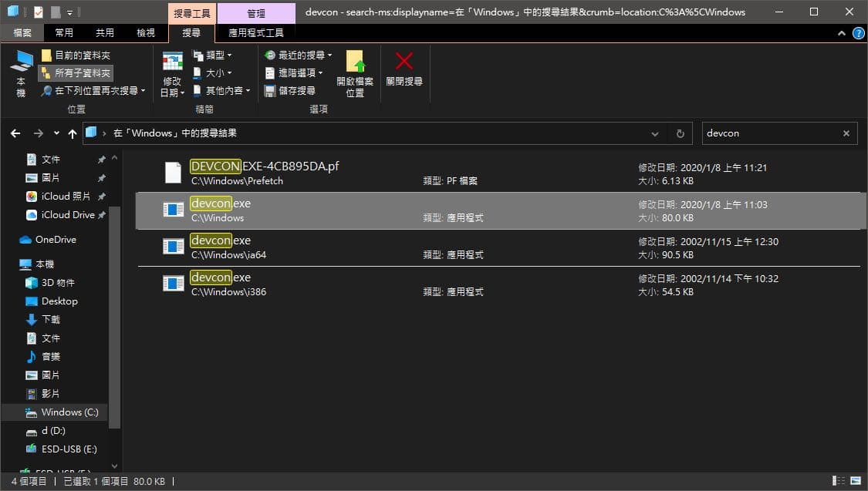Open 其他內容 filter dropdown
The width and height of the screenshot is (868, 491).
[221, 91]
